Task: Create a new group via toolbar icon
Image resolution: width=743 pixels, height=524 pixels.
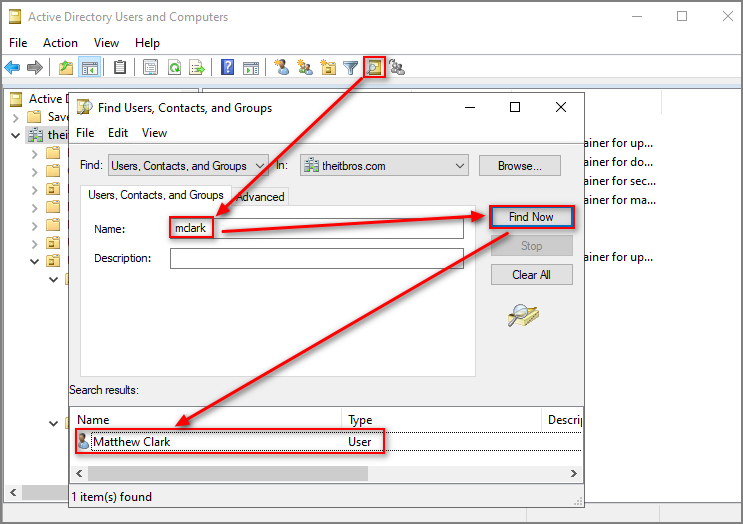Action: 305,67
